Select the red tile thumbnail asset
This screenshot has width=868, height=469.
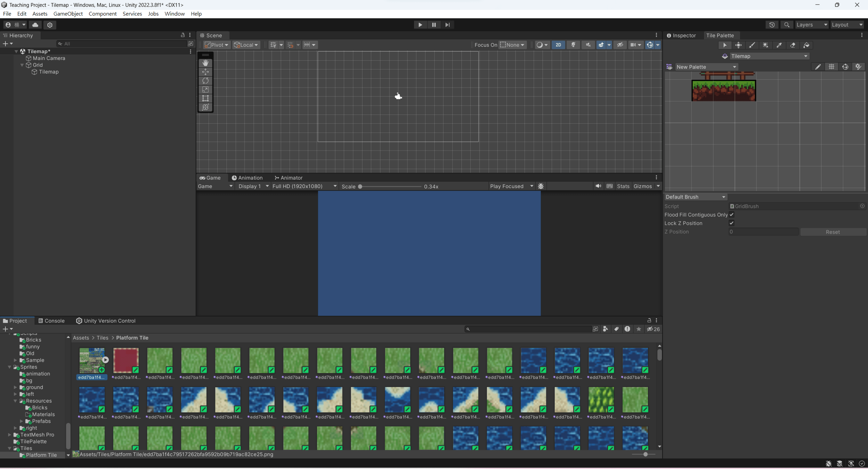click(126, 361)
